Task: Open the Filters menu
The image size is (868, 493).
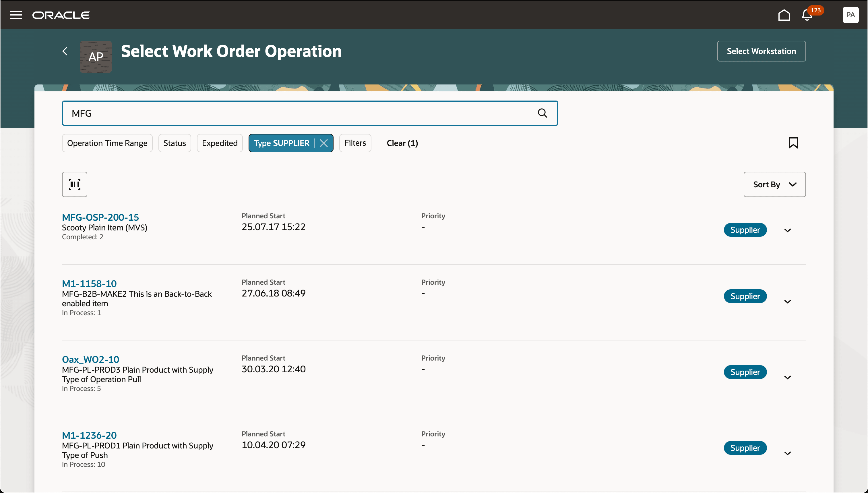Action: coord(355,143)
